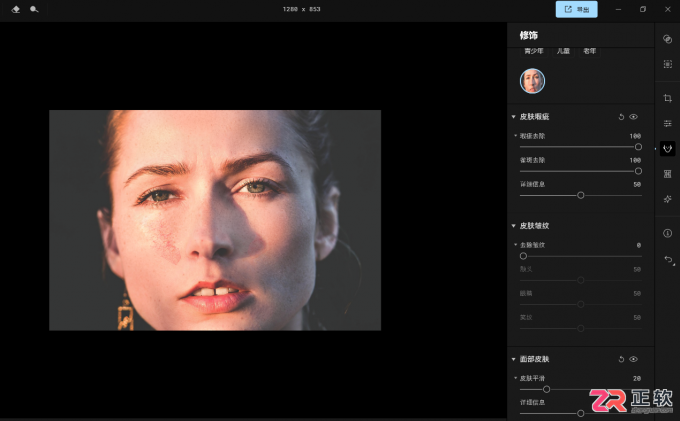680x421 pixels.
Task: Open the dashed-square selection panel
Action: coord(667,64)
